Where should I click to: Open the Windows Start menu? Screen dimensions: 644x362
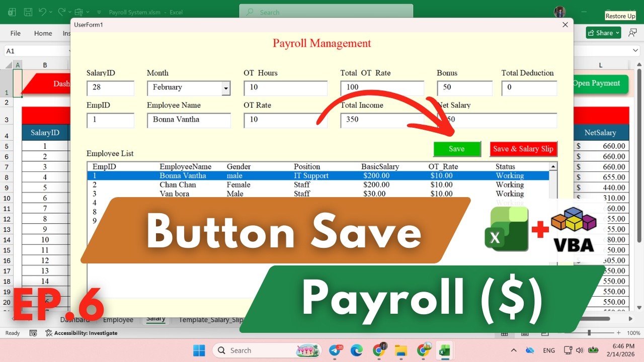tap(199, 350)
